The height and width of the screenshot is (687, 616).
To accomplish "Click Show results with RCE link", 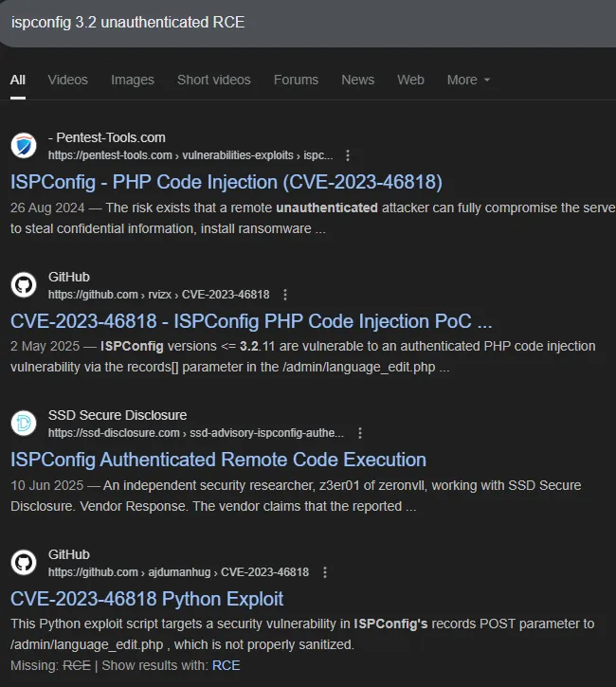I will 226,665.
